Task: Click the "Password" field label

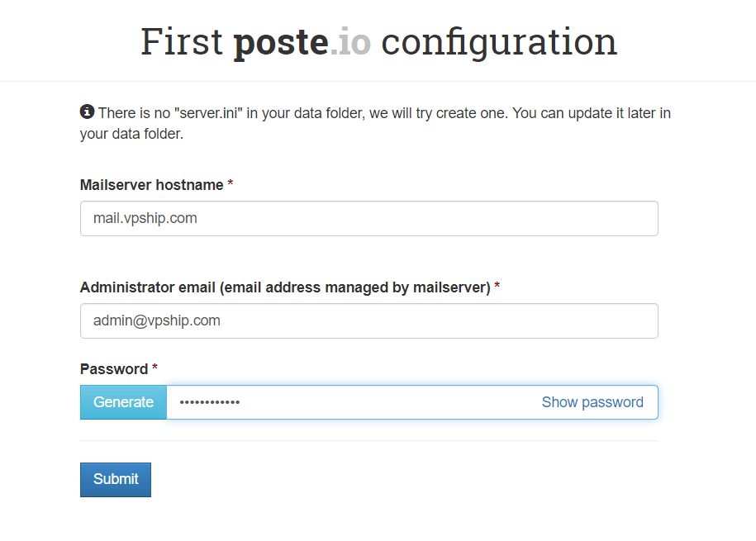Action: [114, 369]
